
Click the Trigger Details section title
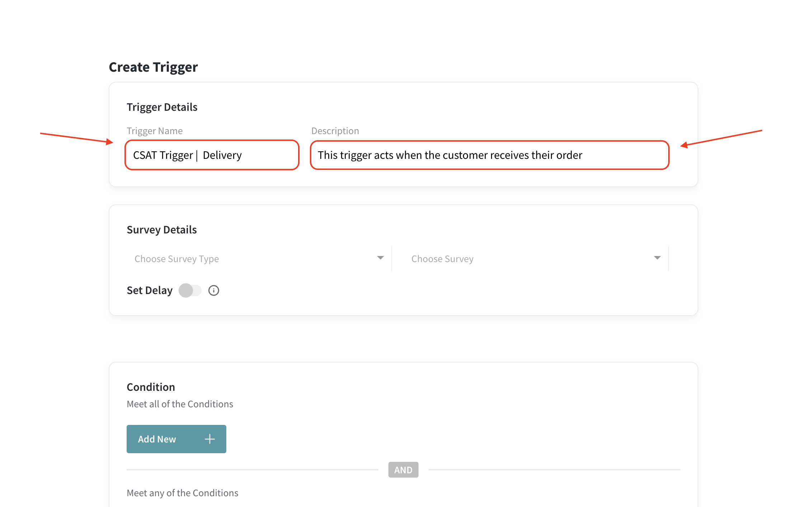[162, 107]
